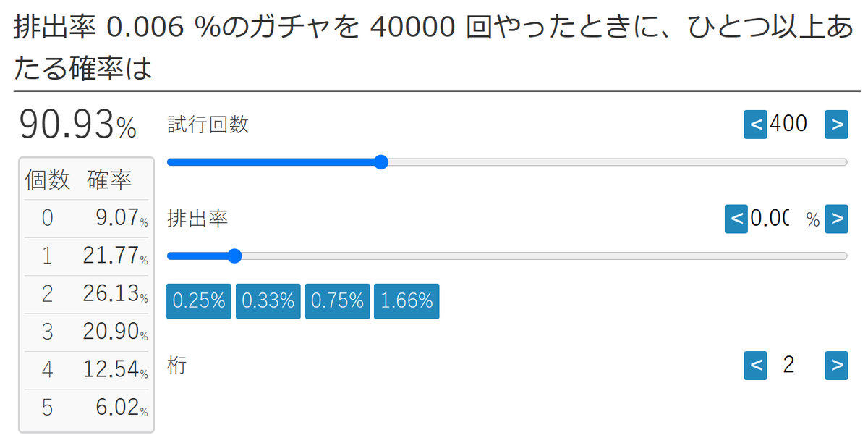The height and width of the screenshot is (438, 868).
Task: Select the row for 0 hits
Action: (x=86, y=218)
